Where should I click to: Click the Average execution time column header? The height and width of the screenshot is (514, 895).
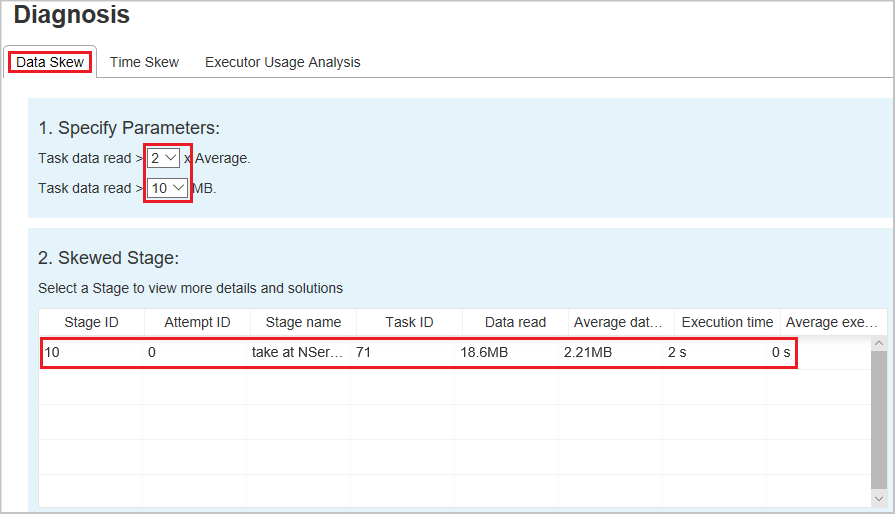coord(834,322)
